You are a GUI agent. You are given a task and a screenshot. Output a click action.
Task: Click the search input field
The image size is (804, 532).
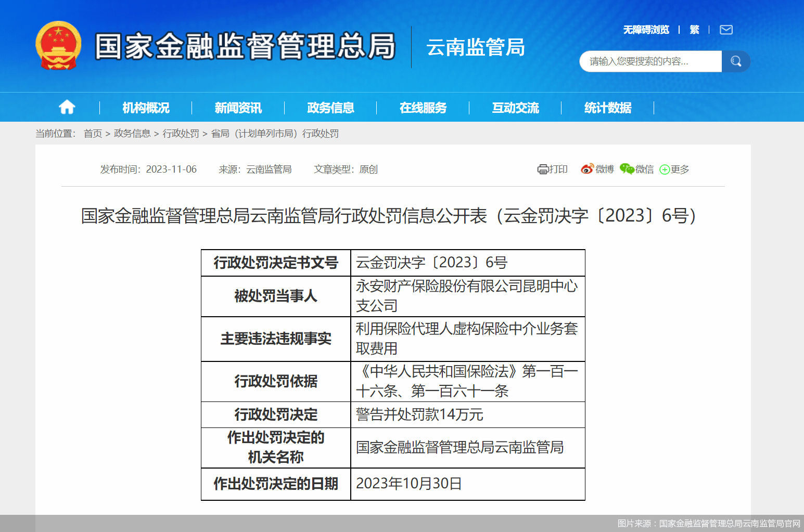point(650,61)
